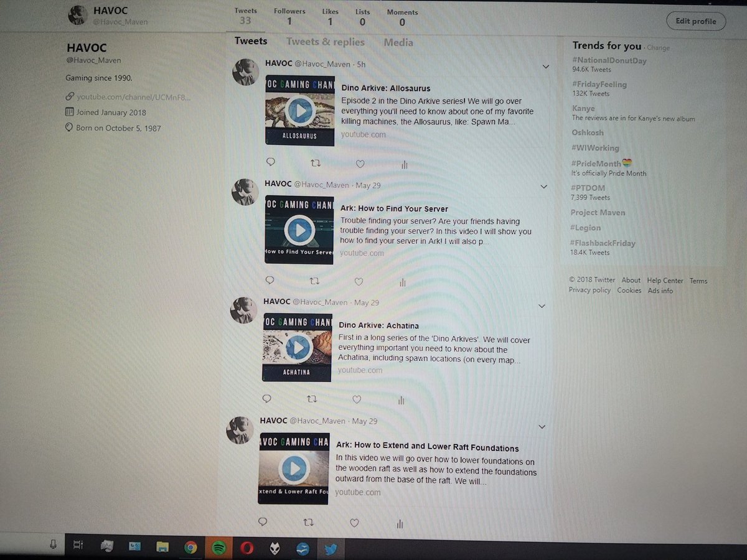The image size is (747, 560).
Task: Open Dino Arkive: Allosaurus title link
Action: 386,88
